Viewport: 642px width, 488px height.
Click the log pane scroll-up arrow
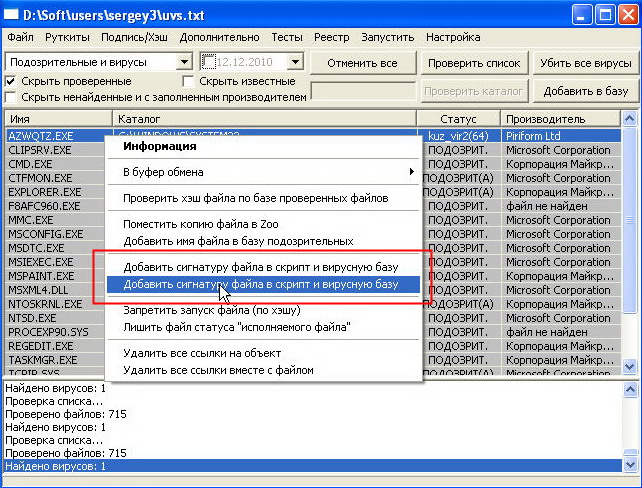click(630, 389)
